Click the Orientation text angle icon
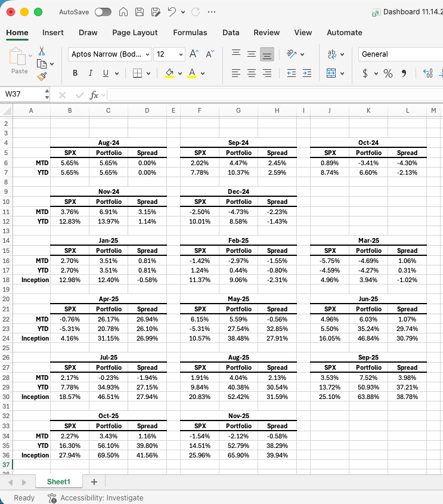Viewport: 443px width, 504px height. point(292,54)
